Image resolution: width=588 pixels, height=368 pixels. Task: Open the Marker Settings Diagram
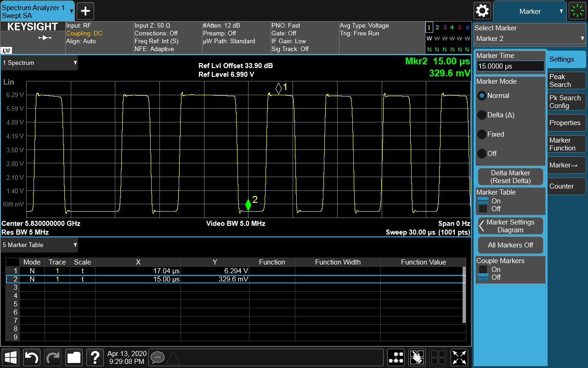coord(510,226)
